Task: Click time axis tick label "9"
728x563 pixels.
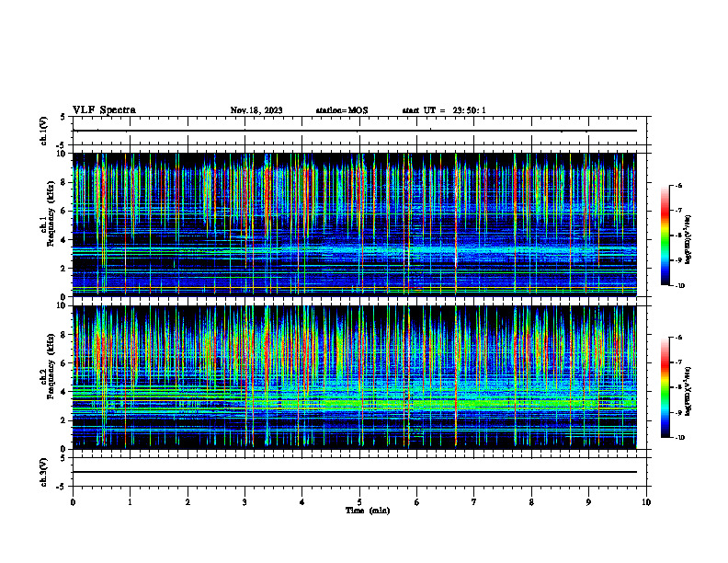Action: [588, 502]
